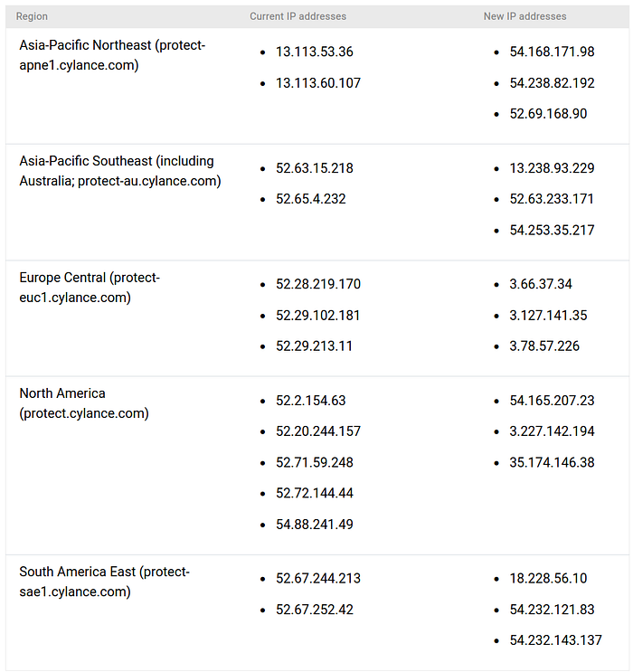
Task: Click the New IP addresses column header
Action: pos(525,16)
